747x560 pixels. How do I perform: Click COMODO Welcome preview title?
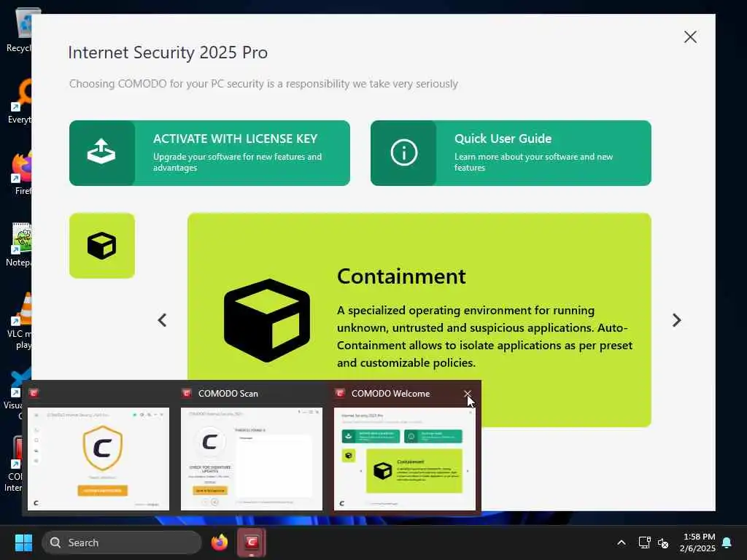tap(391, 393)
